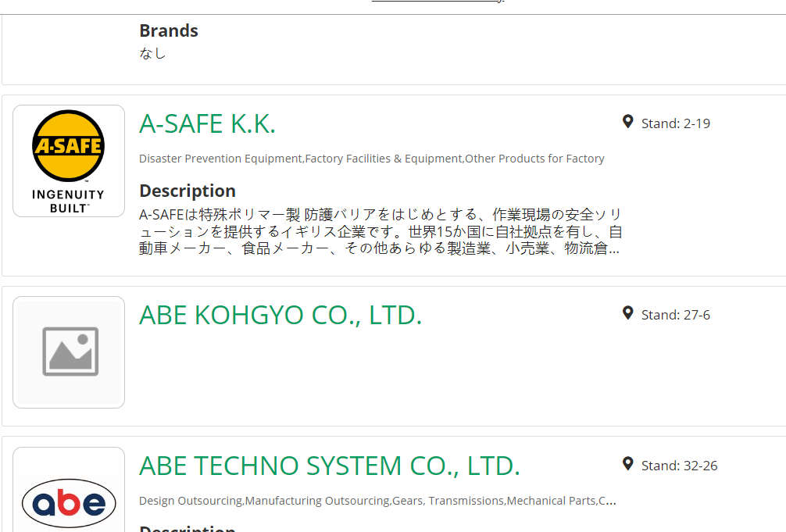Click the map pin icon beside Stand 2-19
Image resolution: width=786 pixels, height=532 pixels.
coord(627,122)
